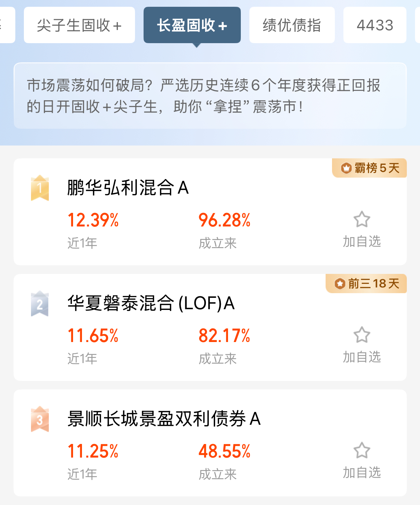Image resolution: width=420 pixels, height=505 pixels.
Task: Click the crown icon in 霸榜5天 badge
Action: click(346, 168)
